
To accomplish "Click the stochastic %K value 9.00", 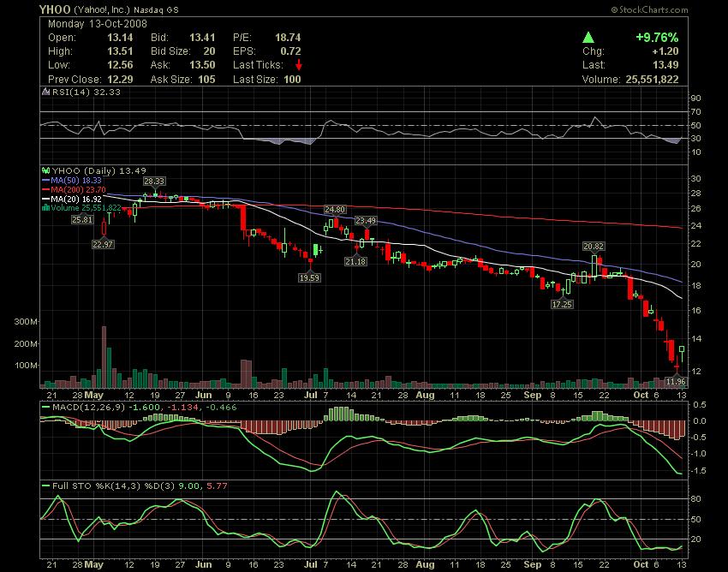I will point(188,486).
